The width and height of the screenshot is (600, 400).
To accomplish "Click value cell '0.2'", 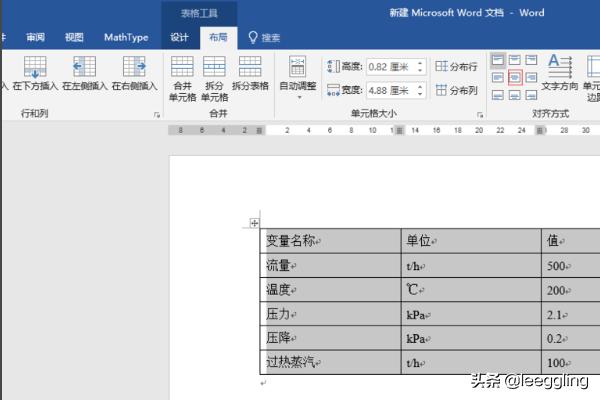I will pos(571,338).
